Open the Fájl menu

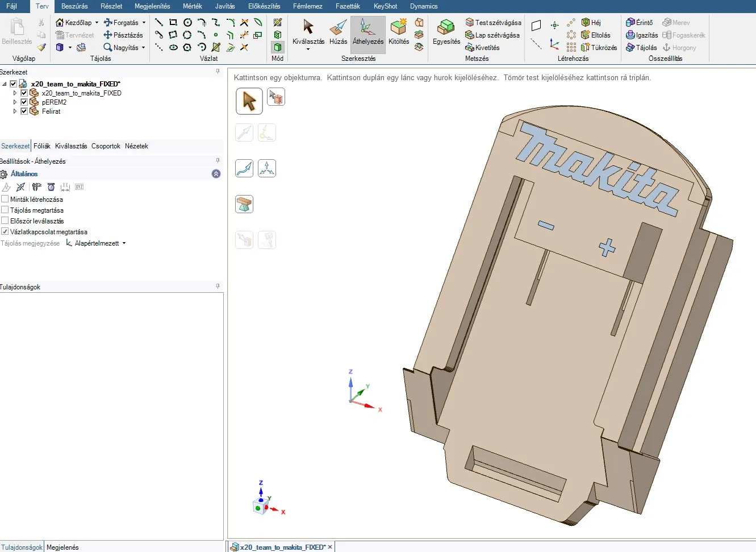tap(11, 6)
